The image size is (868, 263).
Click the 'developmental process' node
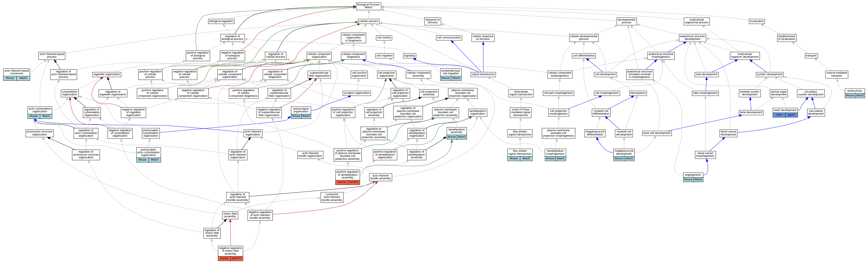[626, 21]
